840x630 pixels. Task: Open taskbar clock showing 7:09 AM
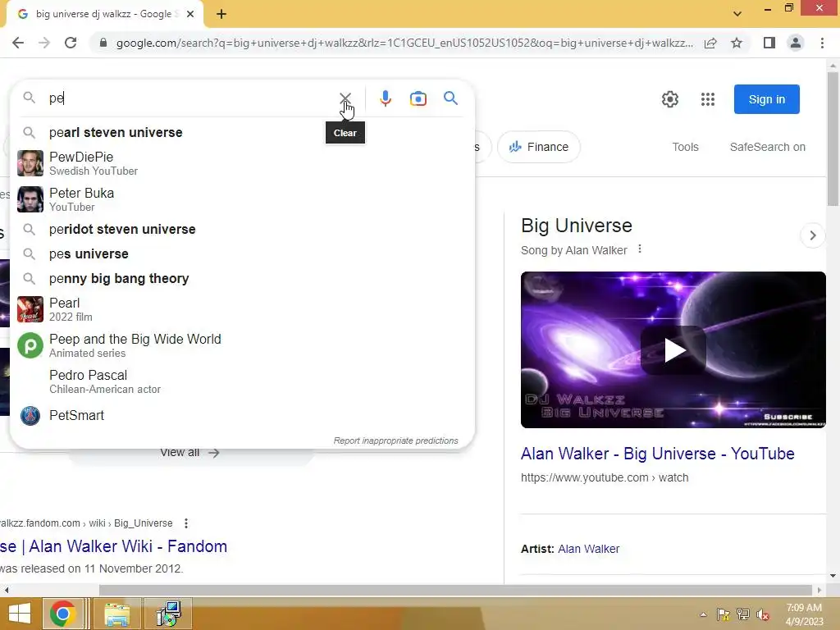coord(804,614)
